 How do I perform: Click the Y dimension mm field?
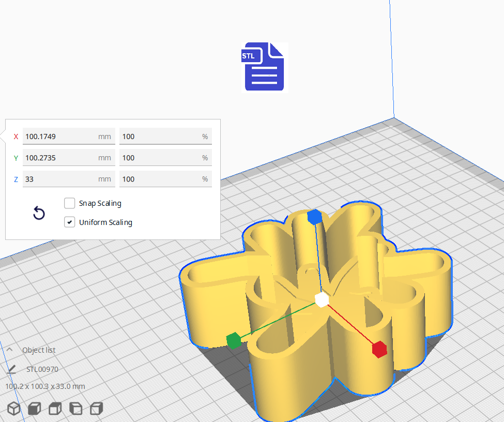click(59, 158)
